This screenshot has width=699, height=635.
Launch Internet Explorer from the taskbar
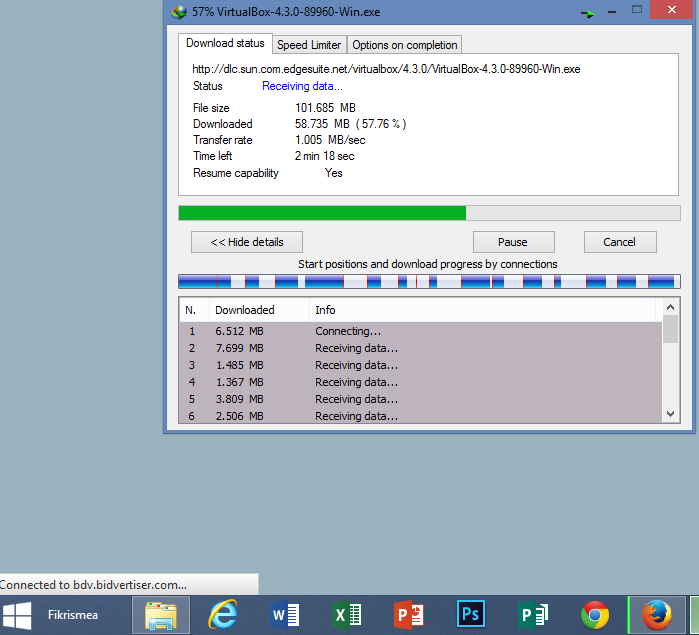[223, 615]
